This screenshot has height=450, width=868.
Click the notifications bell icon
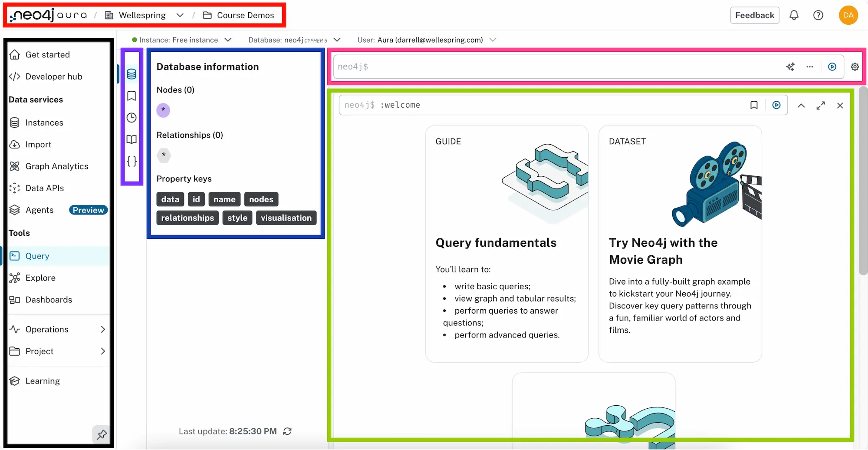click(x=794, y=15)
